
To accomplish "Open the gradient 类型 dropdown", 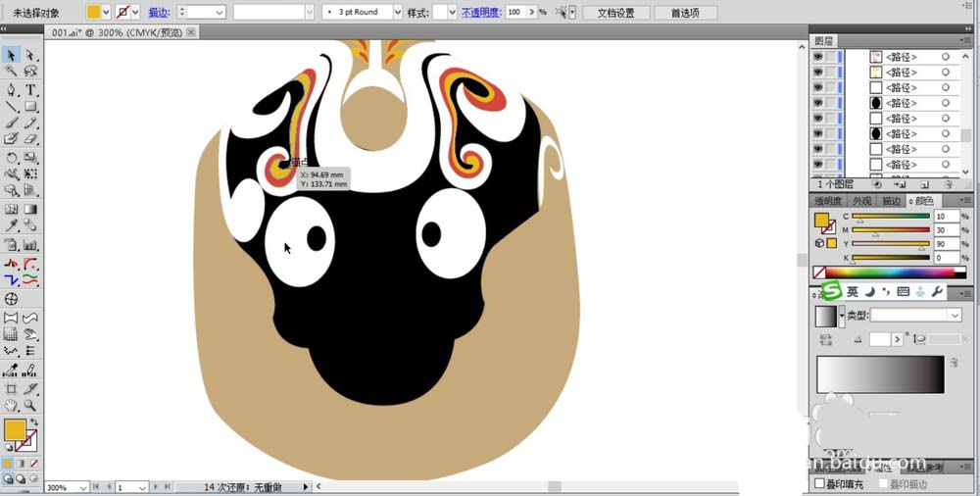I will (x=955, y=315).
